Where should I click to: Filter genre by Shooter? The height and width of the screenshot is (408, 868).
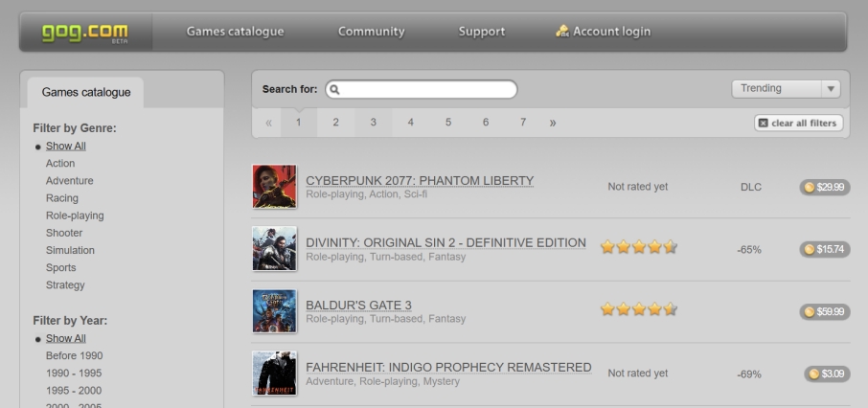[64, 233]
